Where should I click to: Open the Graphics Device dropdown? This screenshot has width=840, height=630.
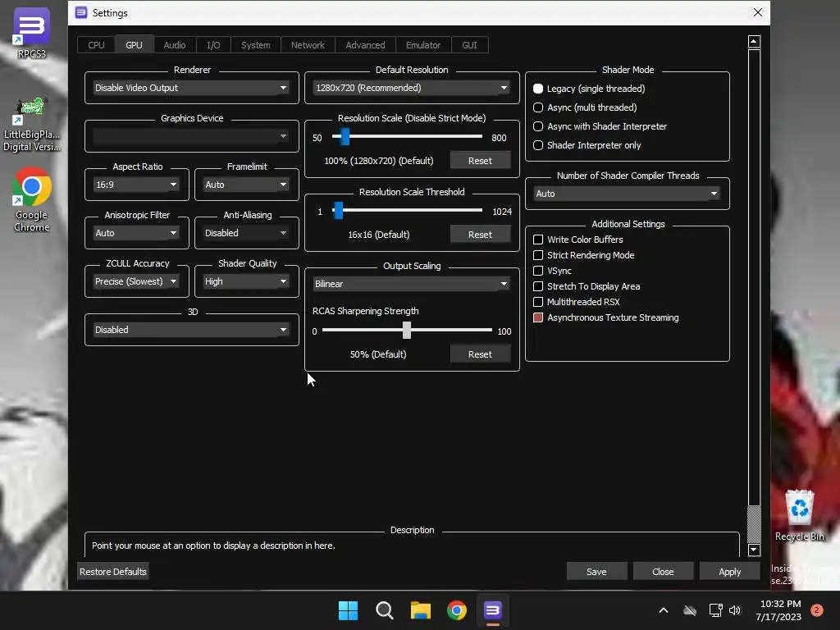pos(191,136)
